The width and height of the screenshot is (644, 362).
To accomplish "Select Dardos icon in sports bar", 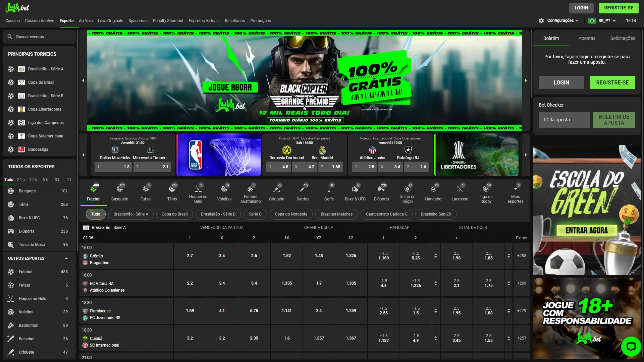I will point(303,189).
